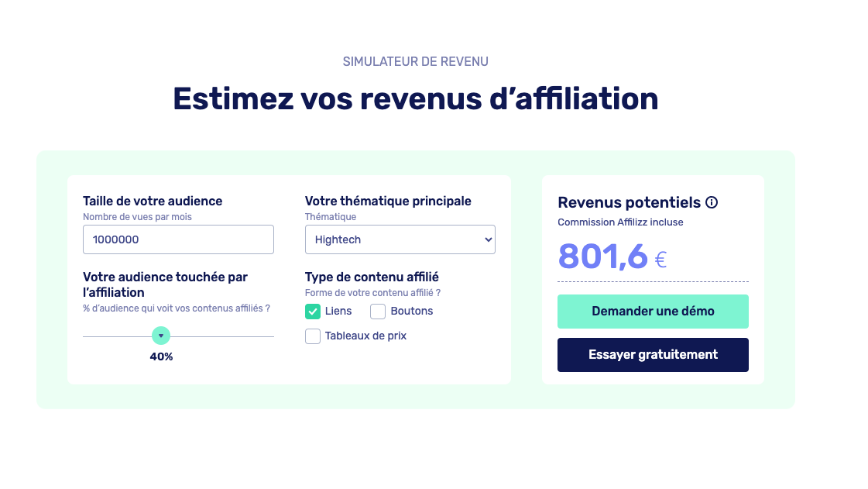868x489 pixels.
Task: Click the Taille de votre audience label
Action: [153, 201]
